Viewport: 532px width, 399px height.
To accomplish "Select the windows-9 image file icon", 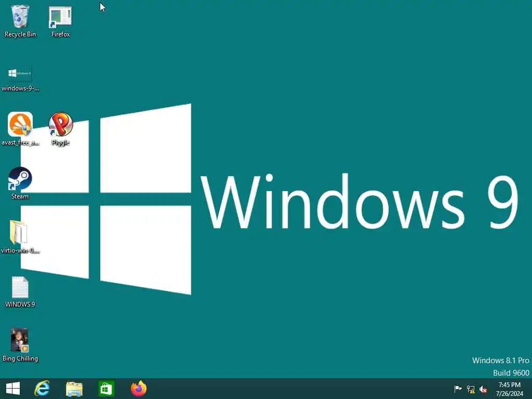I will click(20, 79).
